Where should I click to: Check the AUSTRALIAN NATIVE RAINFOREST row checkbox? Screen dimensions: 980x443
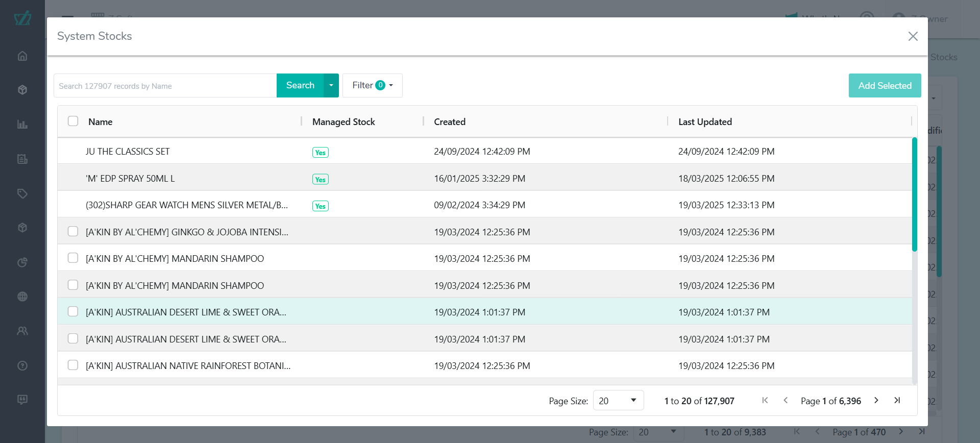tap(73, 365)
